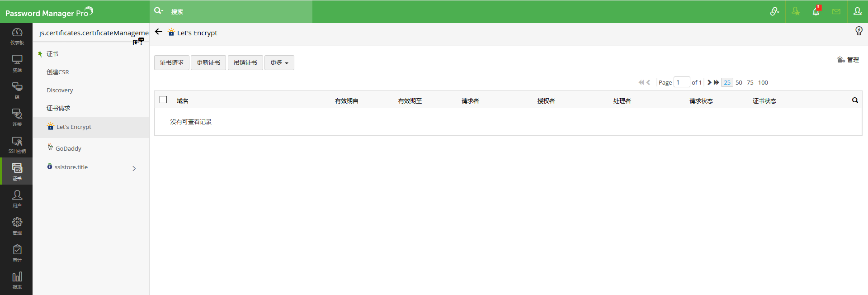This screenshot has height=295, width=868.
Task: Open the 用户 users sidebar icon
Action: [17, 199]
